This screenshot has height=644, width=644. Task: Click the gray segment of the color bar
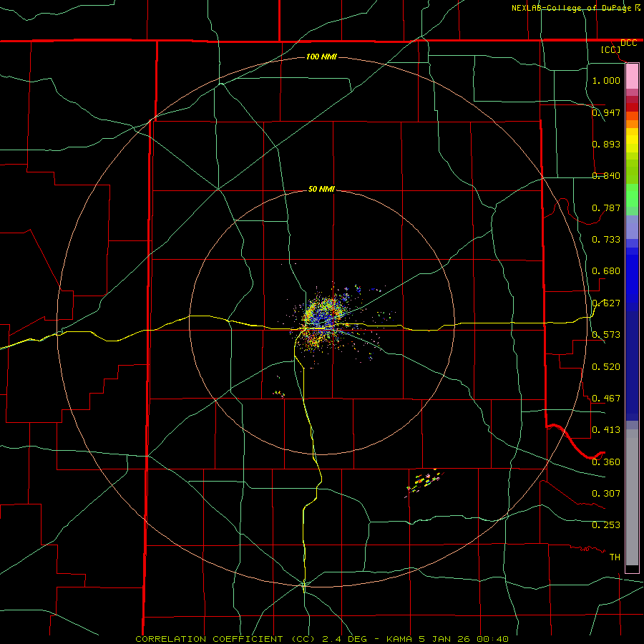[632, 497]
